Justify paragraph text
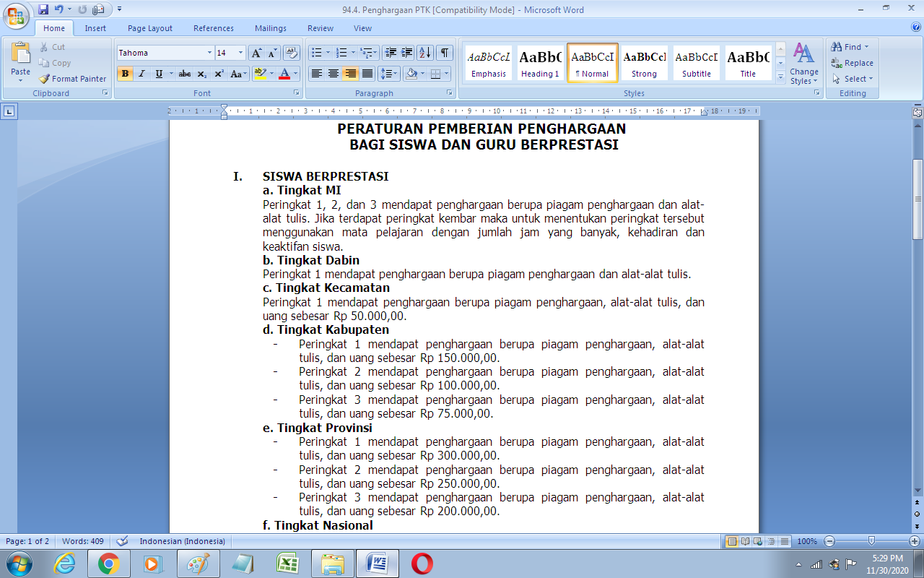This screenshot has height=578, width=924. coord(367,74)
